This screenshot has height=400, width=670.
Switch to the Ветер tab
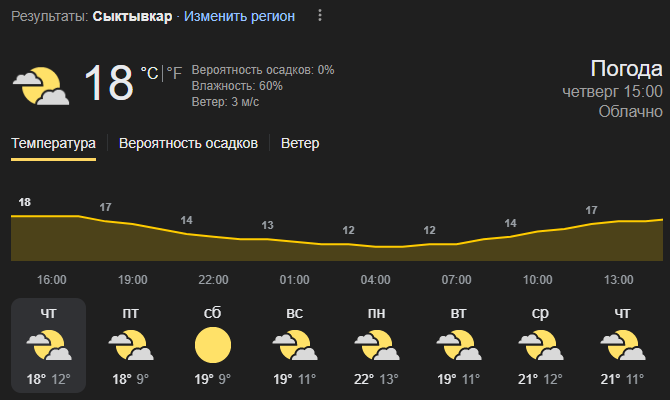point(300,144)
